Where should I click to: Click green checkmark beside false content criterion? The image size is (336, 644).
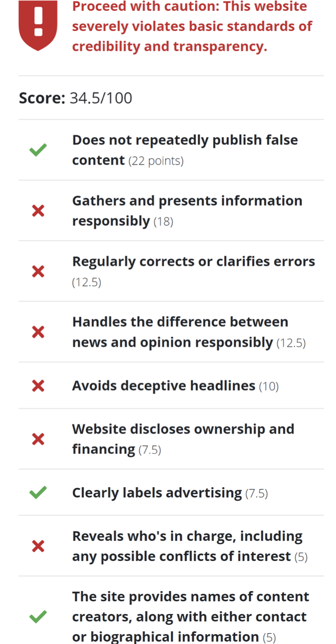(38, 150)
